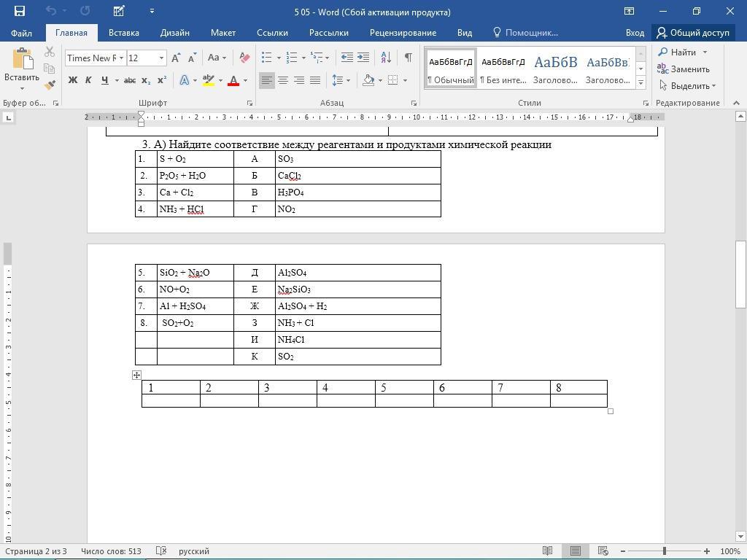This screenshot has width=747, height=560.
Task: Activate the Format Painter brush
Action: pos(50,85)
